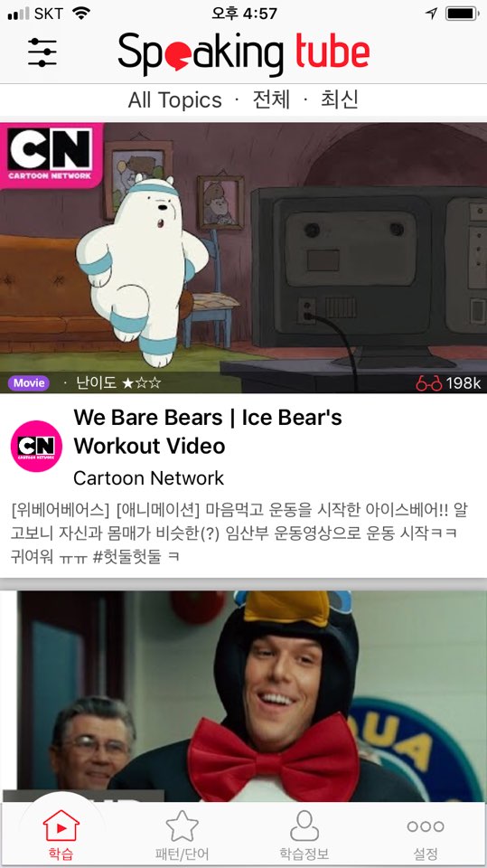Open the filter sliders icon
This screenshot has width=487, height=868.
[x=42, y=52]
